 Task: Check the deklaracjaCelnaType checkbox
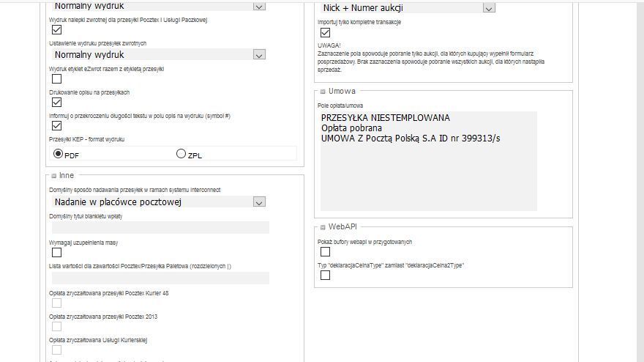coord(325,275)
